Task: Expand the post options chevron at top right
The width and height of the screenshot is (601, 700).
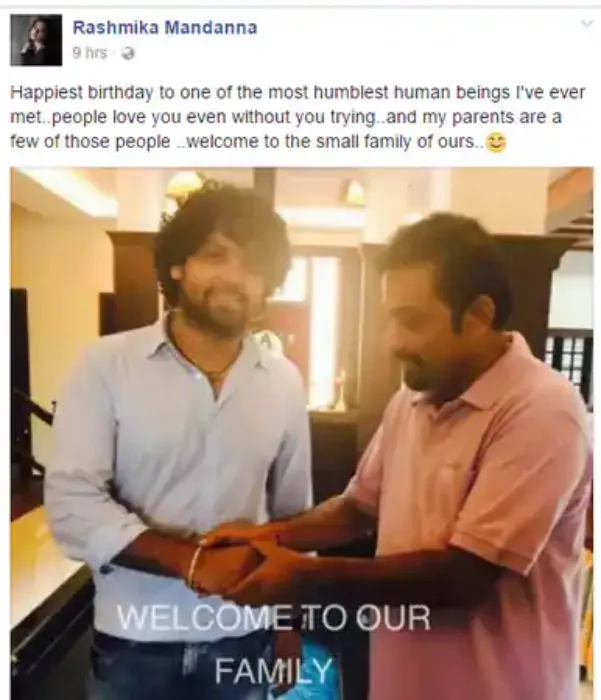Action: (587, 24)
